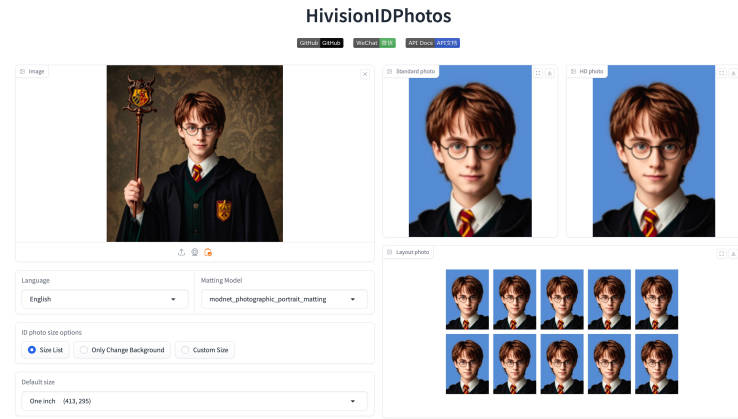The height and width of the screenshot is (419, 738).
Task: Click the icon next to Standard photo label
Action: (x=389, y=72)
